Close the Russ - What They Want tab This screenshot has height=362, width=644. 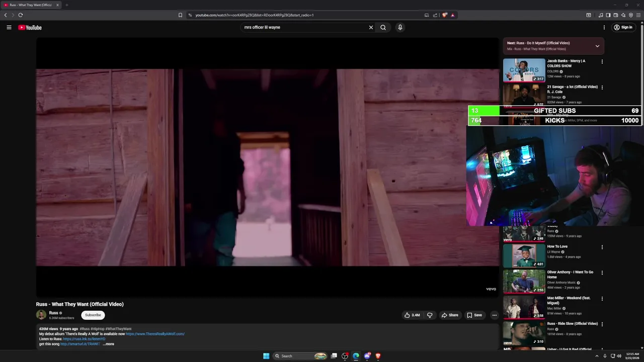point(57,5)
